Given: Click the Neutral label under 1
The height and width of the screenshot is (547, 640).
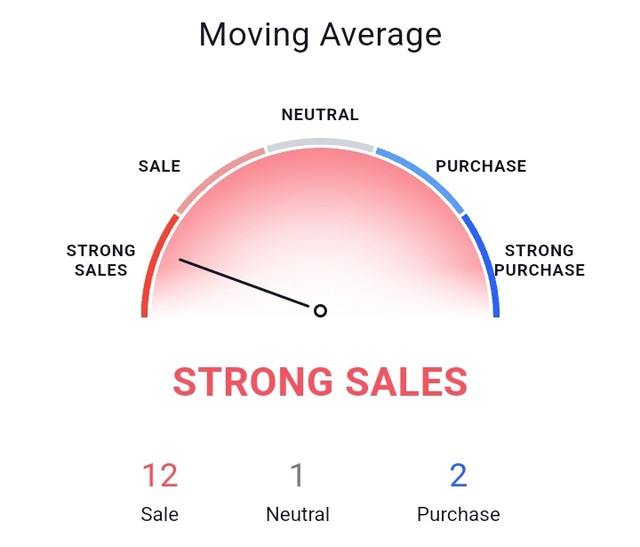Looking at the screenshot, I should click(298, 514).
